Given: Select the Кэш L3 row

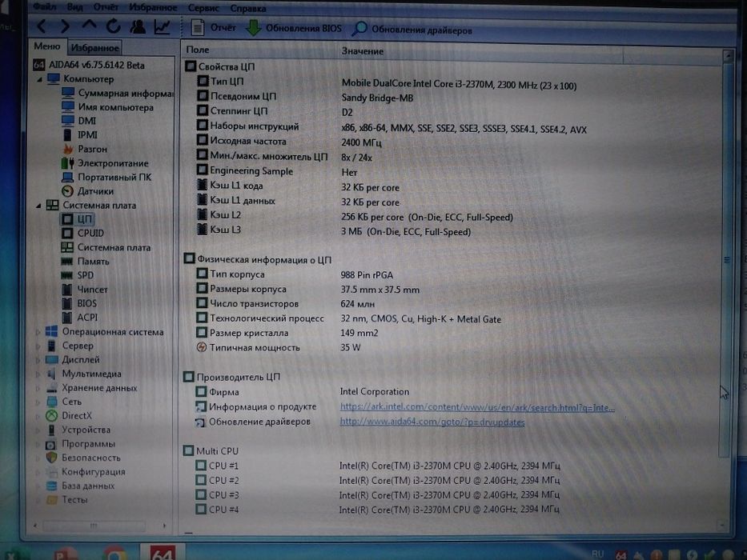Looking at the screenshot, I should (x=334, y=231).
